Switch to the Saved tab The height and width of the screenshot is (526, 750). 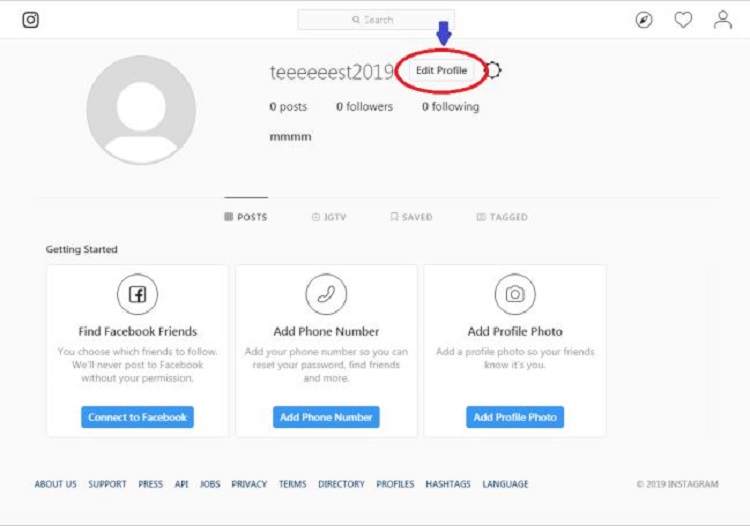411,217
